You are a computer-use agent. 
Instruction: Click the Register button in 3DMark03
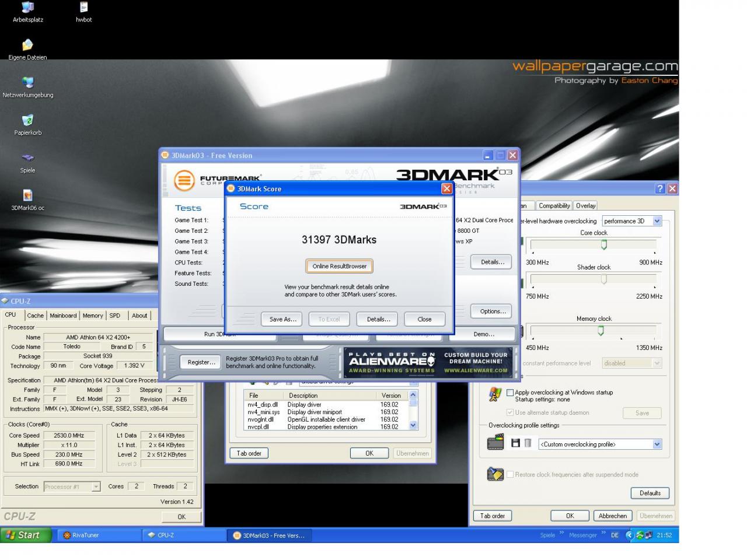pyautogui.click(x=201, y=362)
